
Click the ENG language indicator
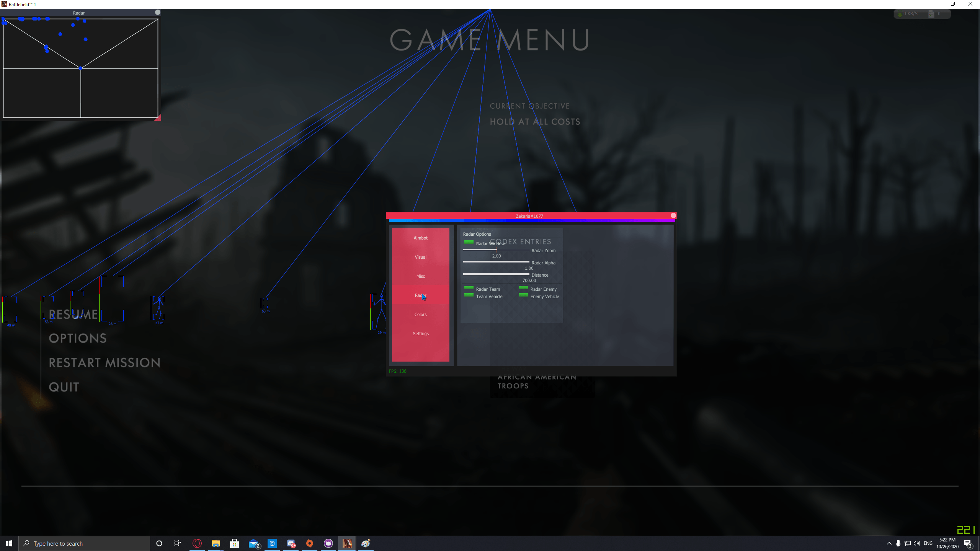tap(928, 543)
